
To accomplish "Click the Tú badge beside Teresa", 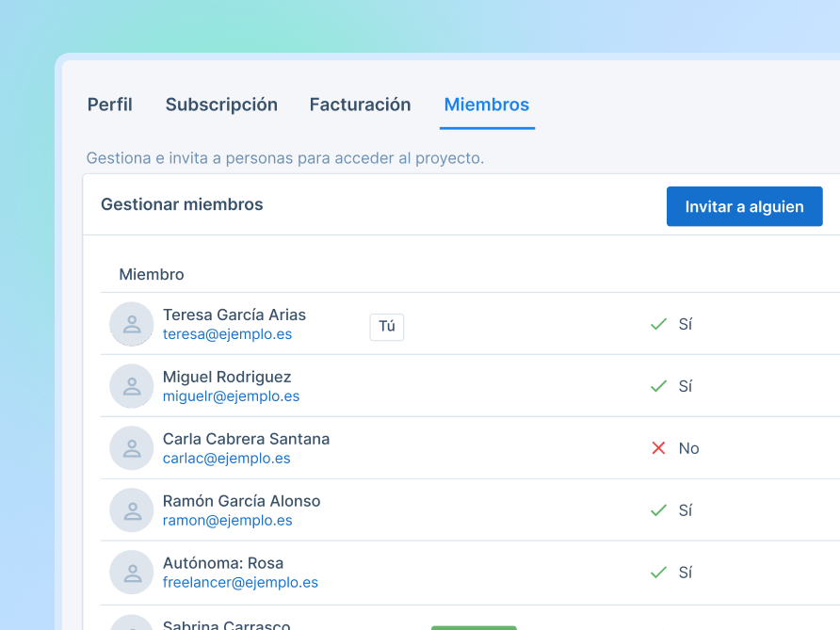I will 386,327.
